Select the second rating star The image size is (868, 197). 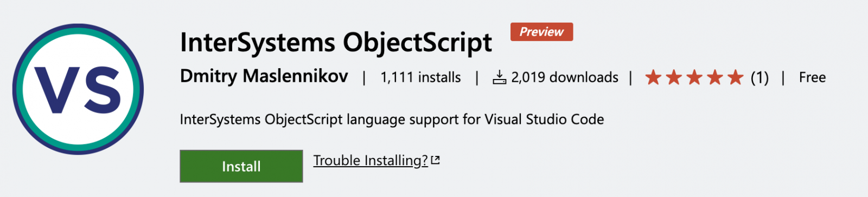[x=674, y=77]
